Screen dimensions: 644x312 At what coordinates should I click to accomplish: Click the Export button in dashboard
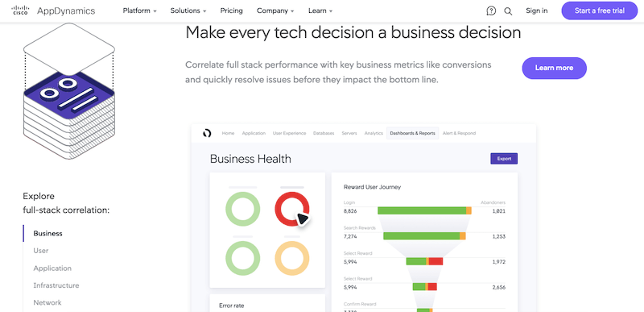pos(504,159)
